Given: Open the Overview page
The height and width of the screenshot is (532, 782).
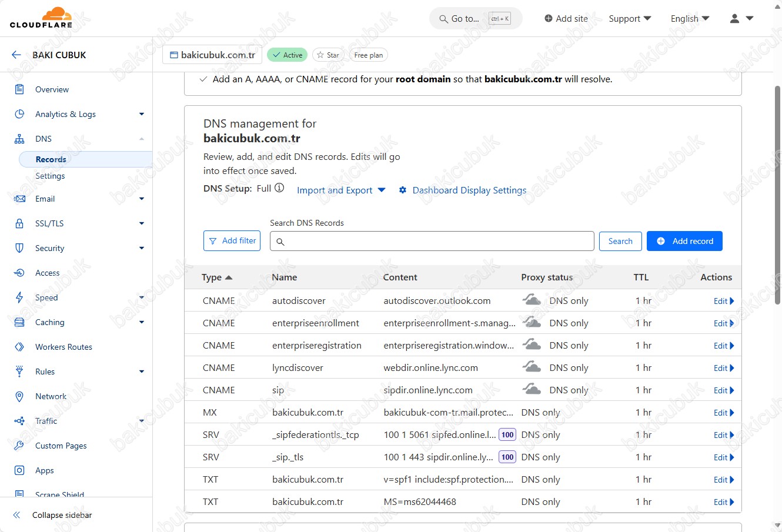Looking at the screenshot, I should point(52,89).
